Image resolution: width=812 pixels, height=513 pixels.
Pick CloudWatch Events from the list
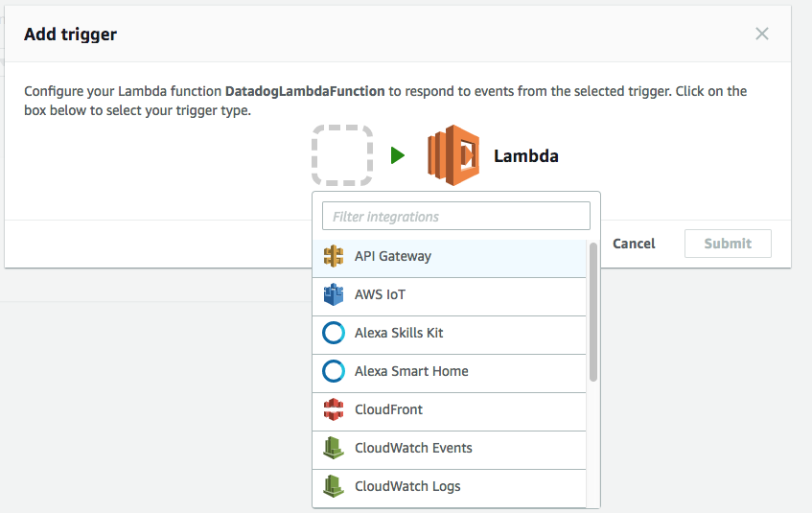[449, 450]
